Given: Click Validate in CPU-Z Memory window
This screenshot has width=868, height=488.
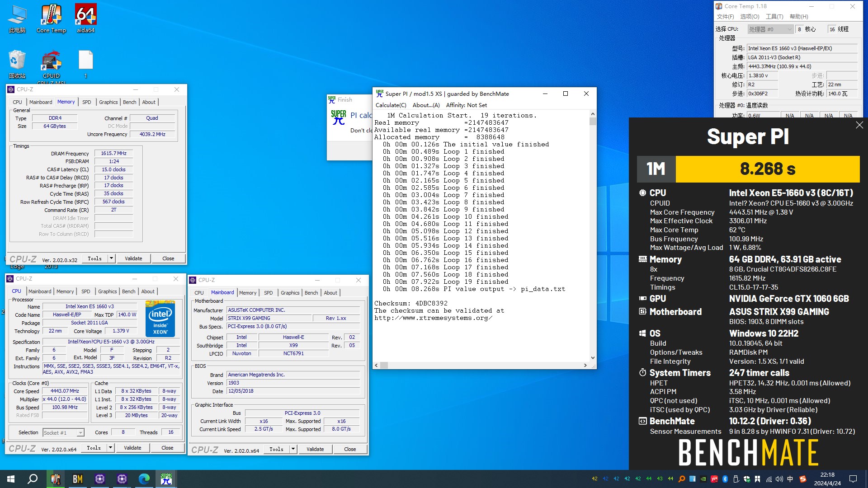Looking at the screenshot, I should [x=133, y=258].
